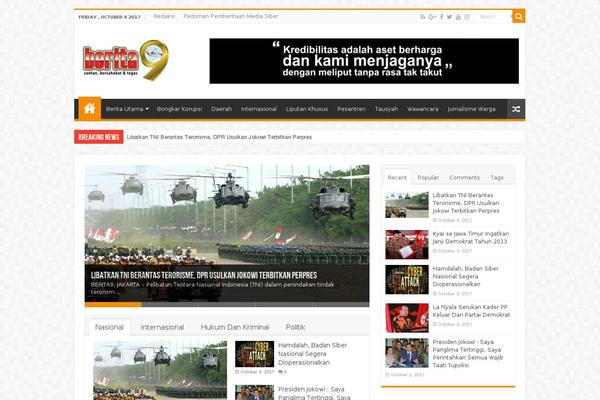Open Nasional section Presiden Jokowi link

[x=314, y=393]
